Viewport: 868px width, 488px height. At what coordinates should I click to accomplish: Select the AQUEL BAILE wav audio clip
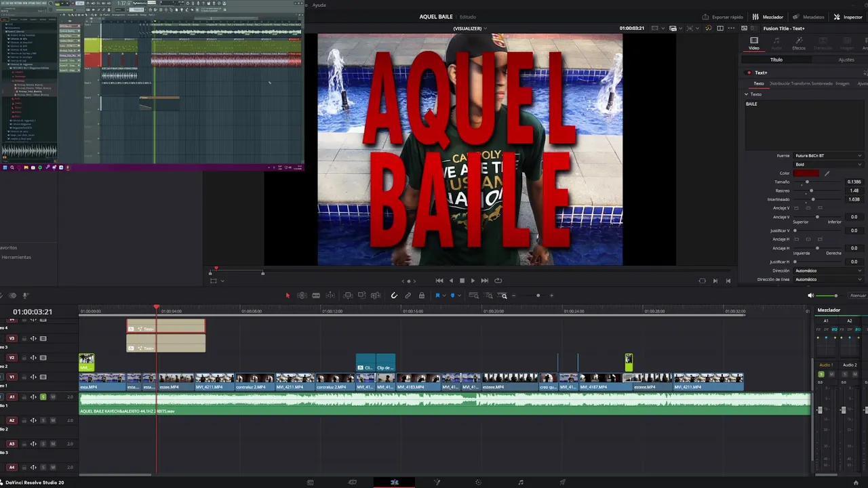pyautogui.click(x=445, y=404)
